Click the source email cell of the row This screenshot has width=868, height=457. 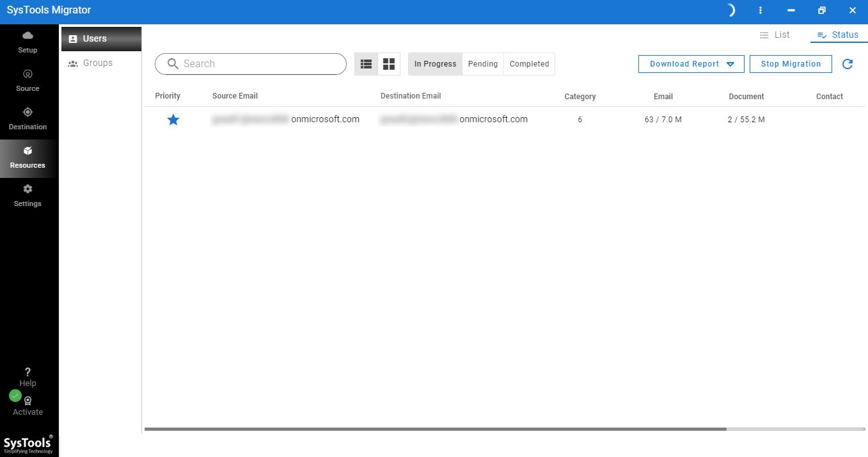tap(286, 119)
